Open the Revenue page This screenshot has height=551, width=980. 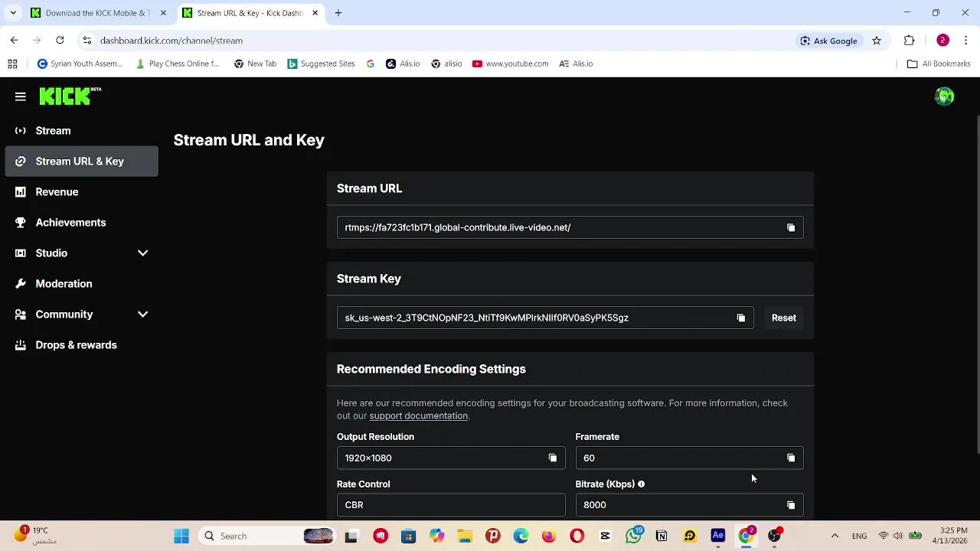coord(81,192)
